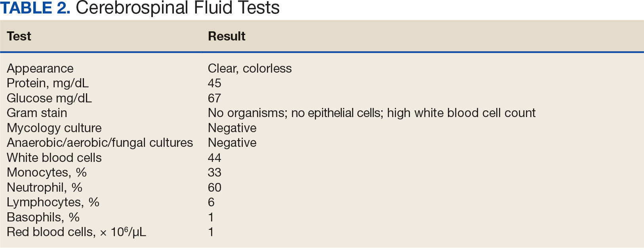Click the Appearance row label

coord(40,69)
